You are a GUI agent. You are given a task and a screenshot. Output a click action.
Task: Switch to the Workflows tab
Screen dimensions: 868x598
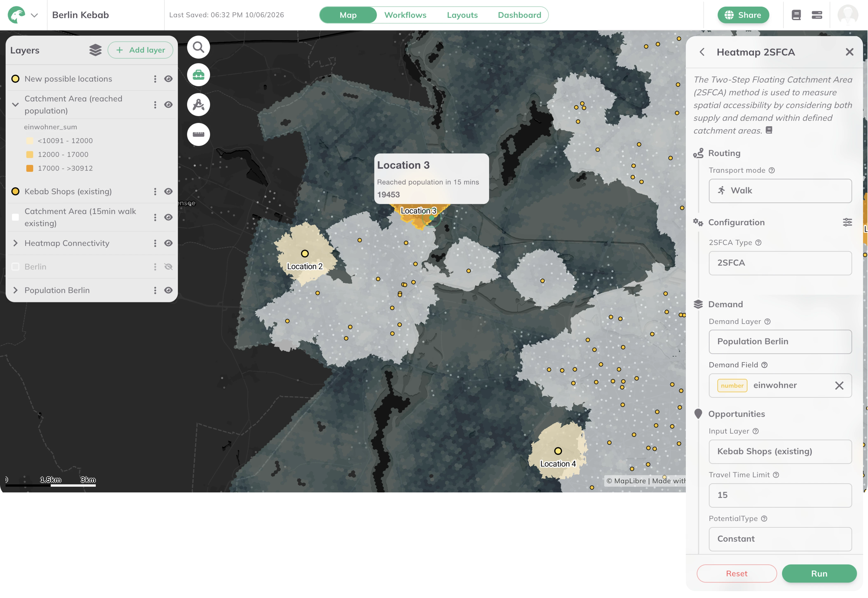(405, 15)
